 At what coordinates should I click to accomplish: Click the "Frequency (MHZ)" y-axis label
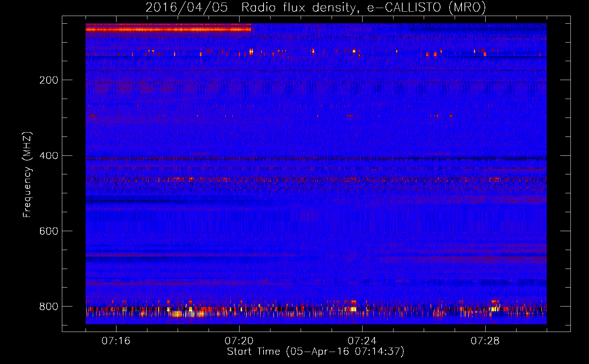[x=27, y=175]
